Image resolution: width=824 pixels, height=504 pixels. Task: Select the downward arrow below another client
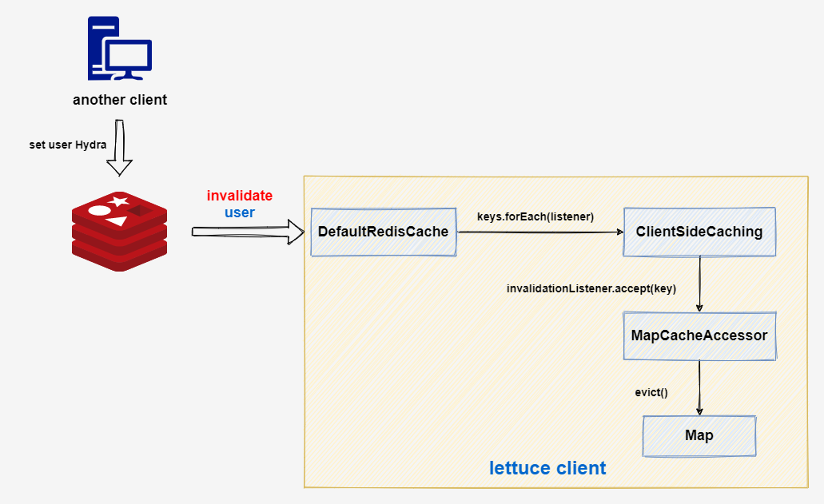pos(119,148)
